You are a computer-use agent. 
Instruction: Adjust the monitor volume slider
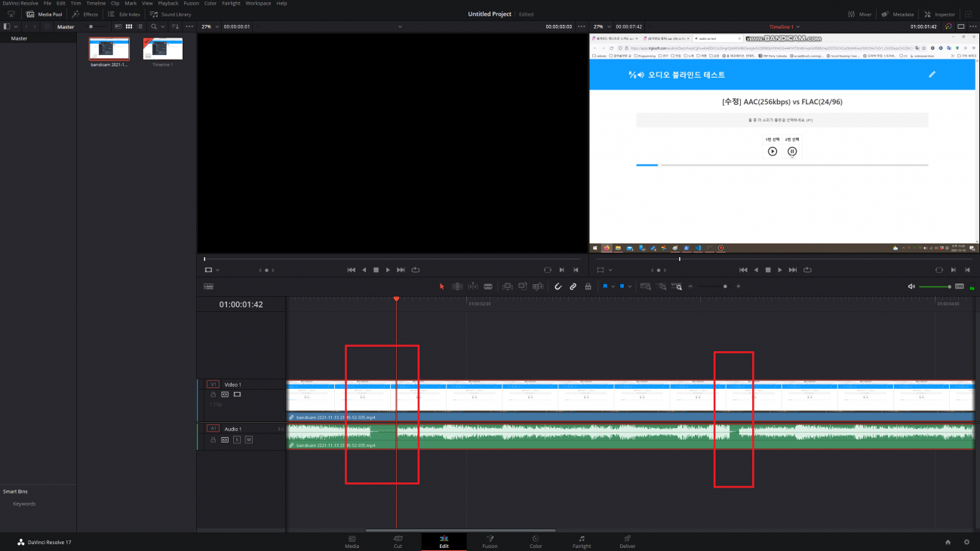point(935,286)
